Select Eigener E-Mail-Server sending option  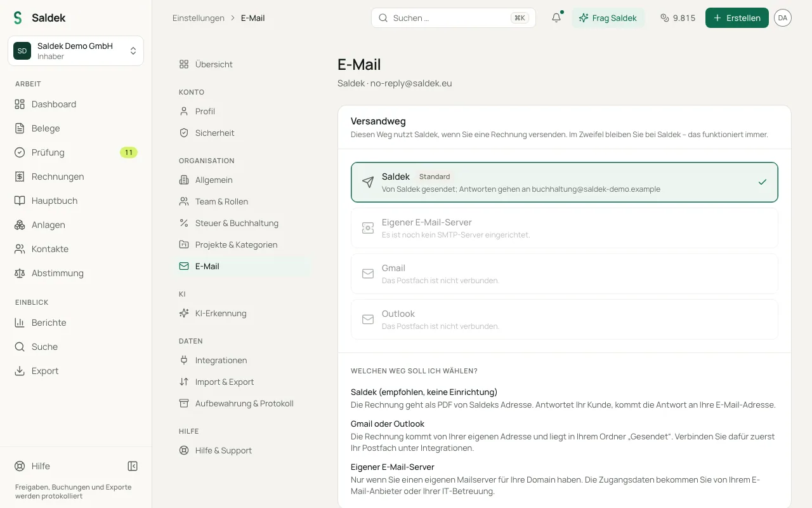[565, 228]
